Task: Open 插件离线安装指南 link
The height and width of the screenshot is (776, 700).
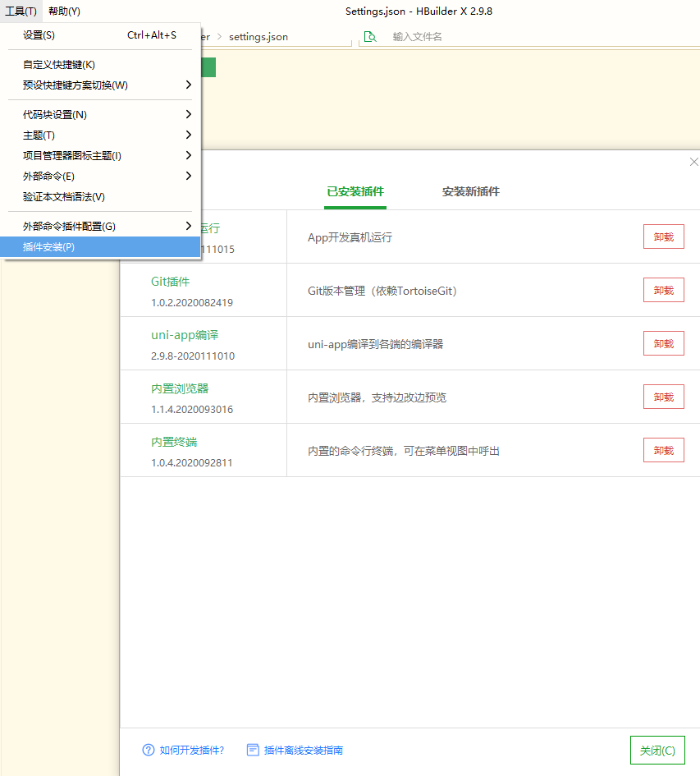Action: tap(304, 751)
